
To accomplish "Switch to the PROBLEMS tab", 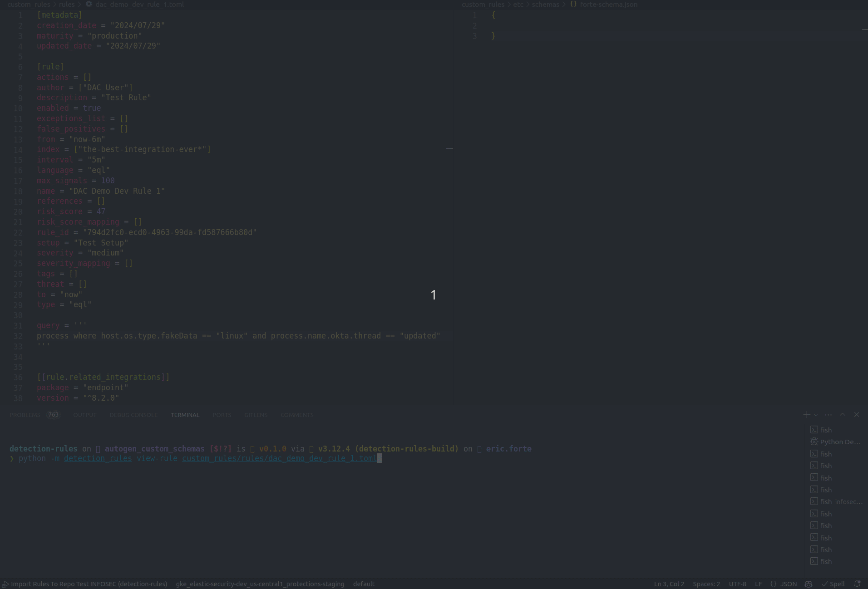I will [x=25, y=415].
